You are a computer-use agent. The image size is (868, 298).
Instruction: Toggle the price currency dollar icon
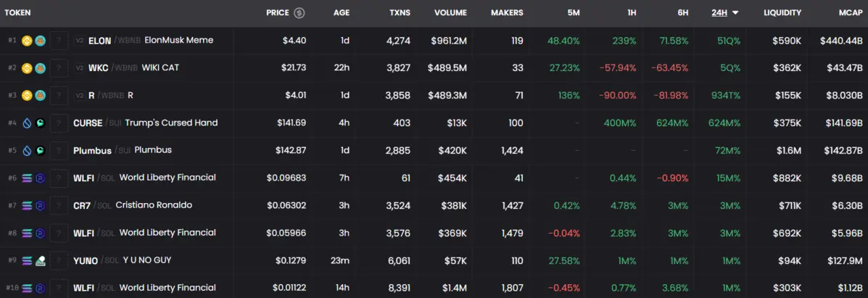[x=299, y=13]
